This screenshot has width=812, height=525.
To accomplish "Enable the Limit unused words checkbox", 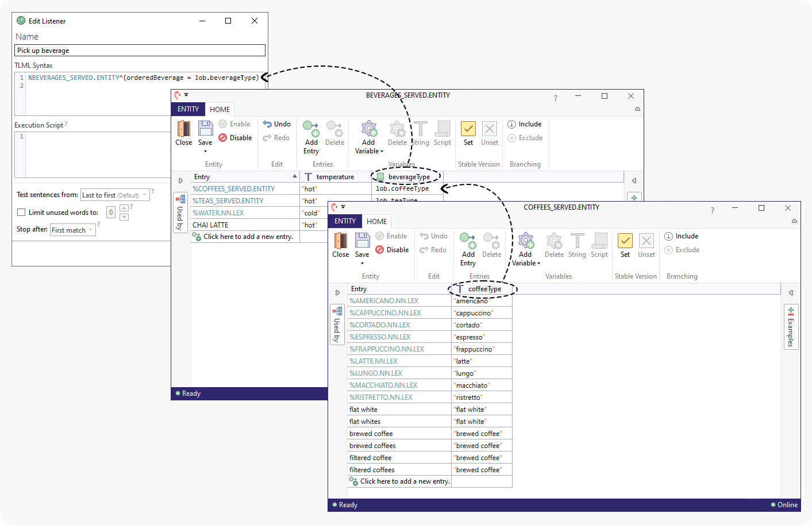I will pyautogui.click(x=21, y=213).
